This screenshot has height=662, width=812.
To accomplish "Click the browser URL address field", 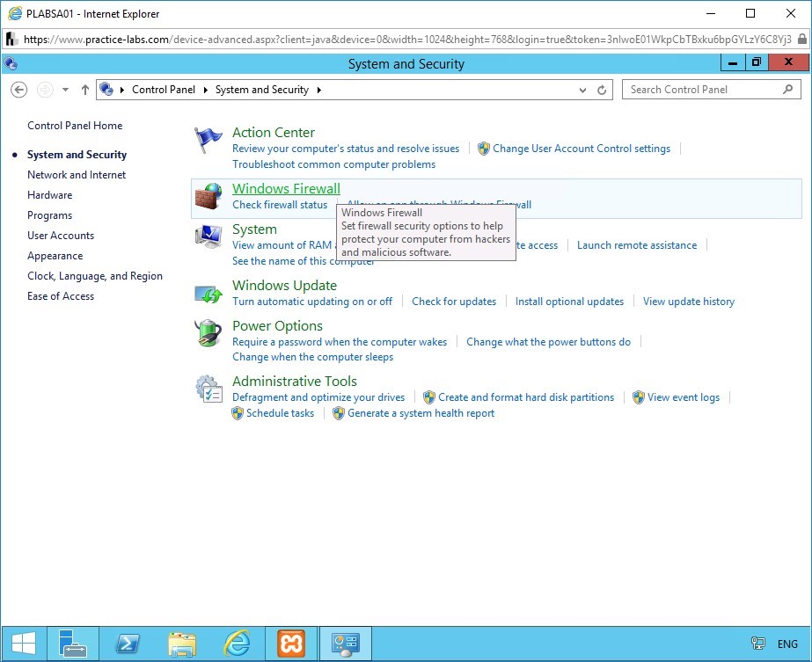I will pyautogui.click(x=407, y=40).
